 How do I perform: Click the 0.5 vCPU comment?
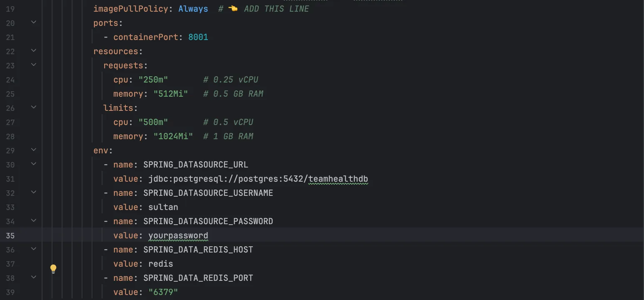pos(228,122)
